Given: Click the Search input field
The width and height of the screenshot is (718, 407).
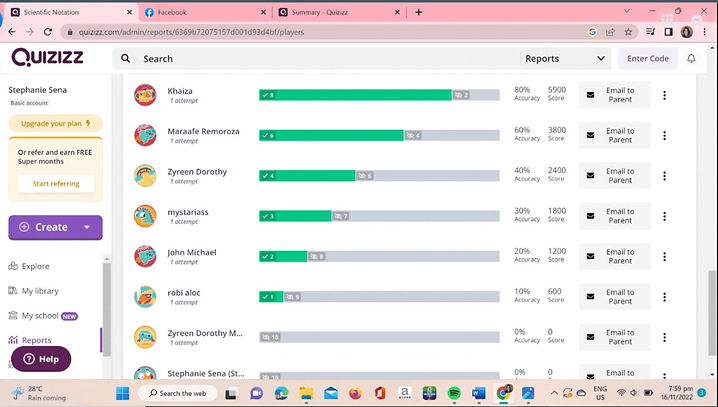Looking at the screenshot, I should [x=316, y=59].
